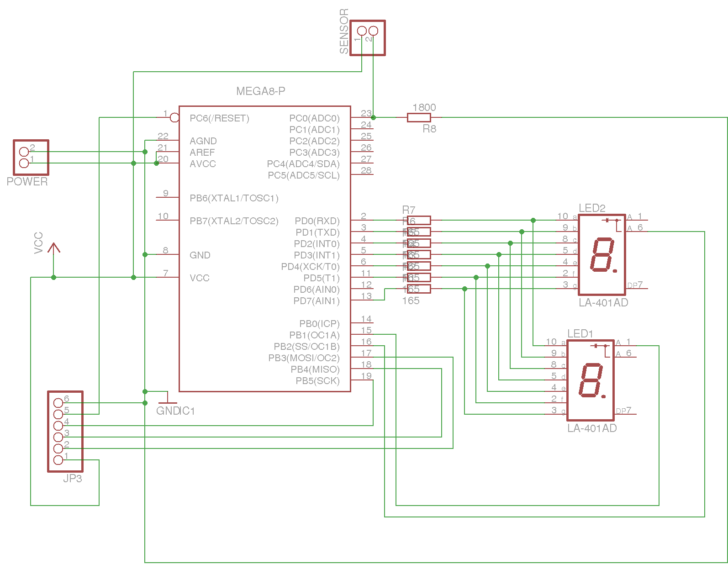Select the resistor on the PD1(TXD) line
728x564 pixels.
419,232
